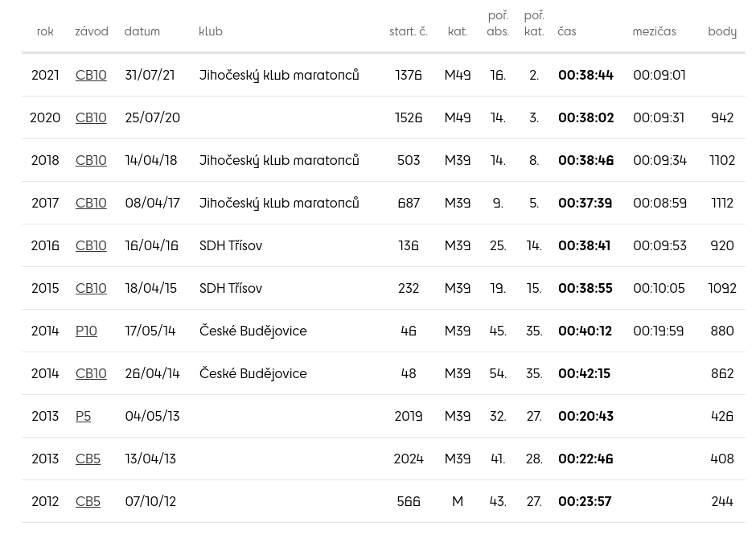The image size is (756, 539).
Task: Open the CB5 link for the 2012 race
Action: [x=88, y=501]
